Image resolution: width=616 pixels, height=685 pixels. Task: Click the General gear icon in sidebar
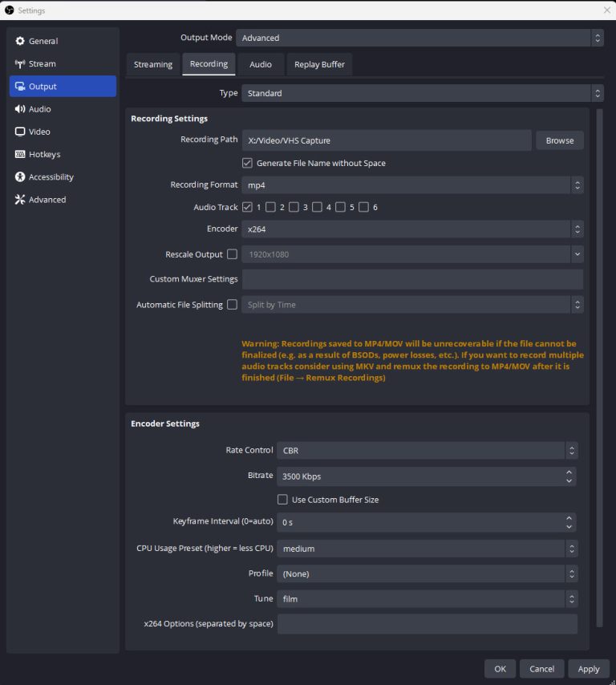[x=21, y=41]
